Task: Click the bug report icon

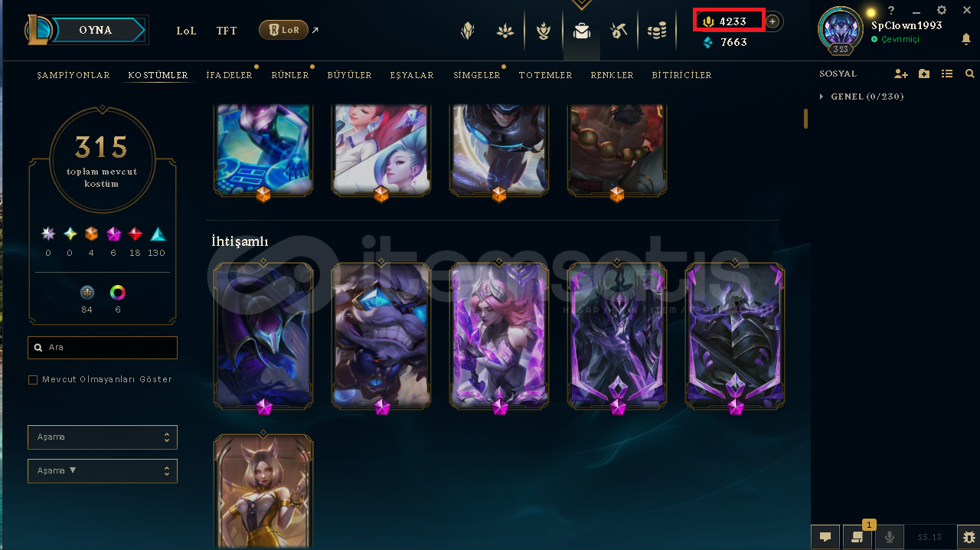Action: (x=969, y=537)
